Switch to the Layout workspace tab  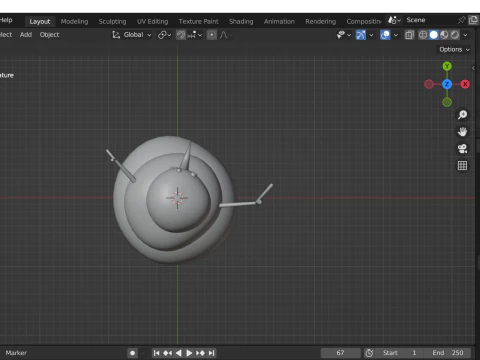[x=40, y=21]
